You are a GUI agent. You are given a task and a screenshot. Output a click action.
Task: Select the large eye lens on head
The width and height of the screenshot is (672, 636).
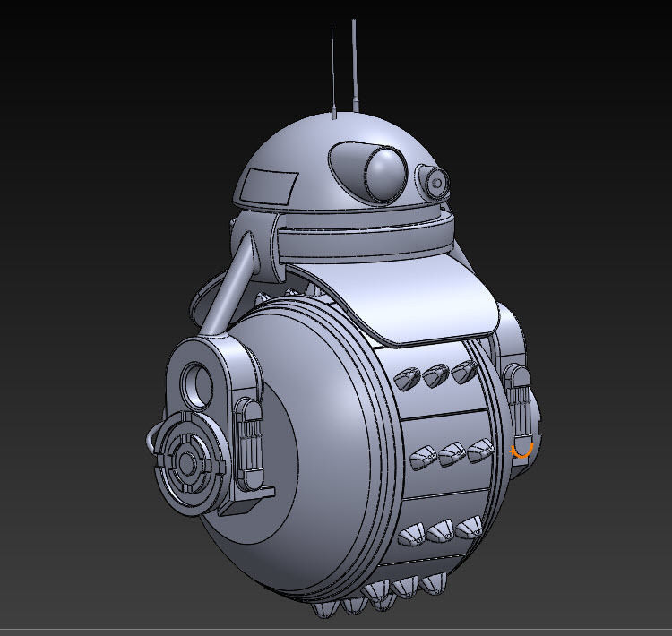pos(385,175)
